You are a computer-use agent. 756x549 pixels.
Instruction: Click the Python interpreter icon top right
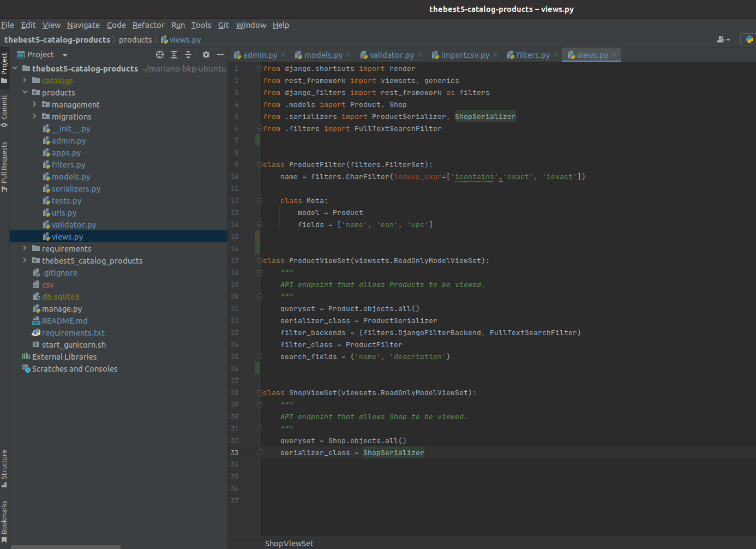pos(749,39)
